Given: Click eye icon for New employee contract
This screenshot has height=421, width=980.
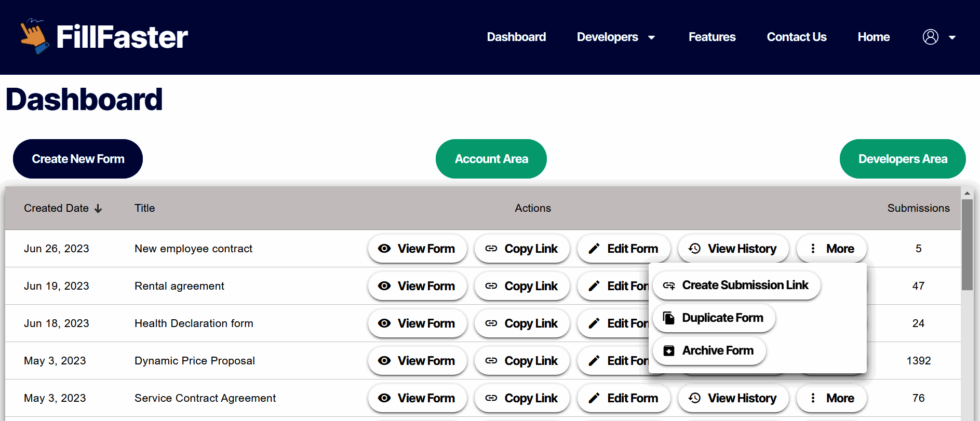Looking at the screenshot, I should tap(384, 249).
